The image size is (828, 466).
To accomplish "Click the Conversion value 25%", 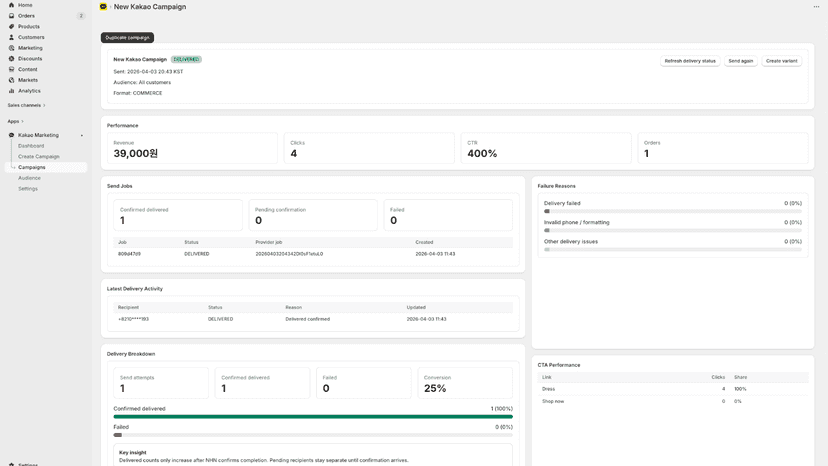I will click(435, 388).
